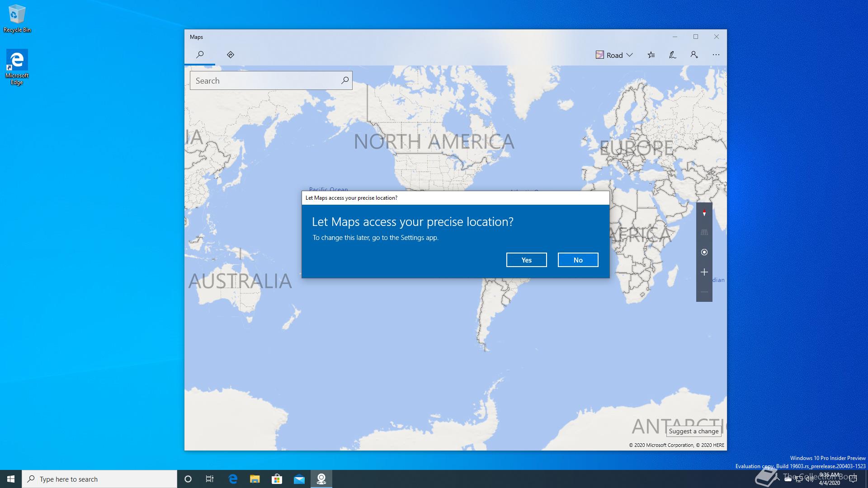Open Mail app from taskbar

click(299, 479)
